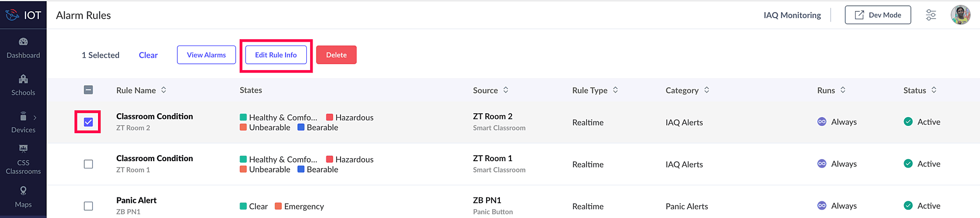Viewport: 980px width, 218px height.
Task: Click the green Healthy & Comfortable swatch
Action: click(x=243, y=117)
